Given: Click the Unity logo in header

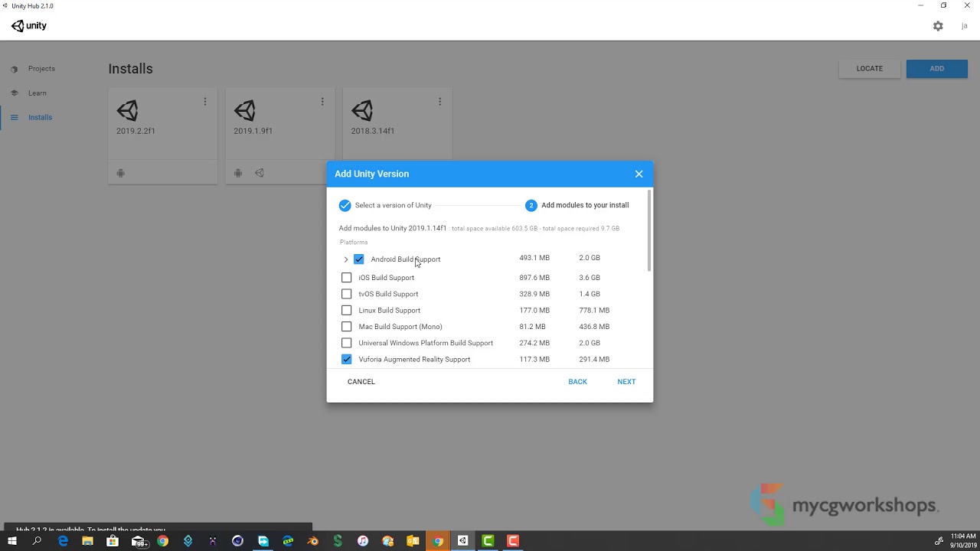Looking at the screenshot, I should [29, 26].
